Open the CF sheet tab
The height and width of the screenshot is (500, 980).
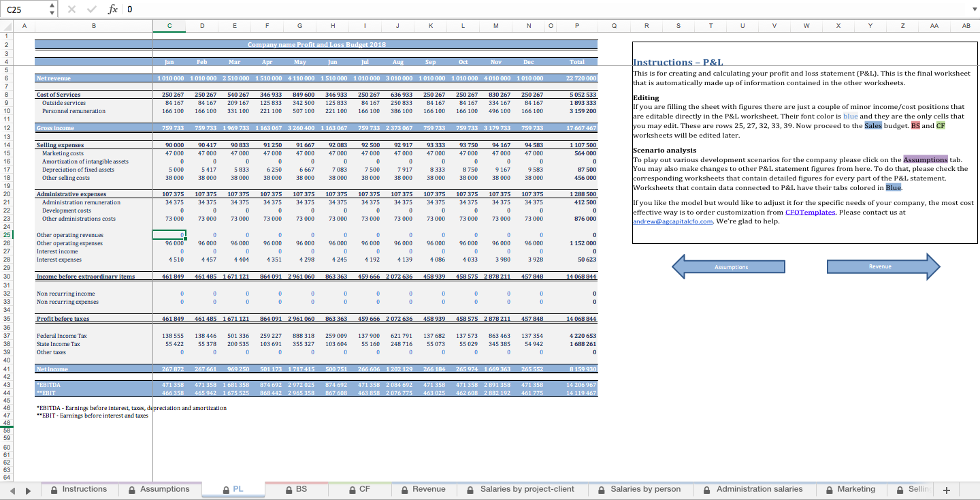(359, 489)
